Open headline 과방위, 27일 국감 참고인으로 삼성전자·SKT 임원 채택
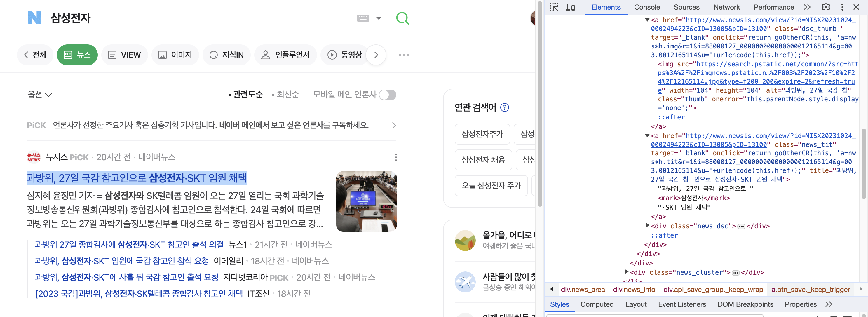 tap(137, 178)
